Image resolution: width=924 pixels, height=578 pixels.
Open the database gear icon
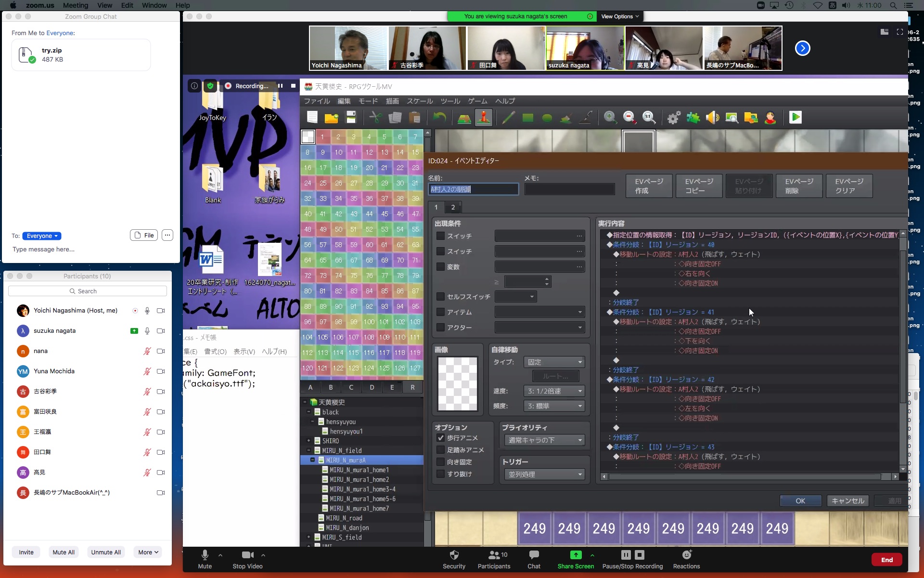pyautogui.click(x=674, y=118)
